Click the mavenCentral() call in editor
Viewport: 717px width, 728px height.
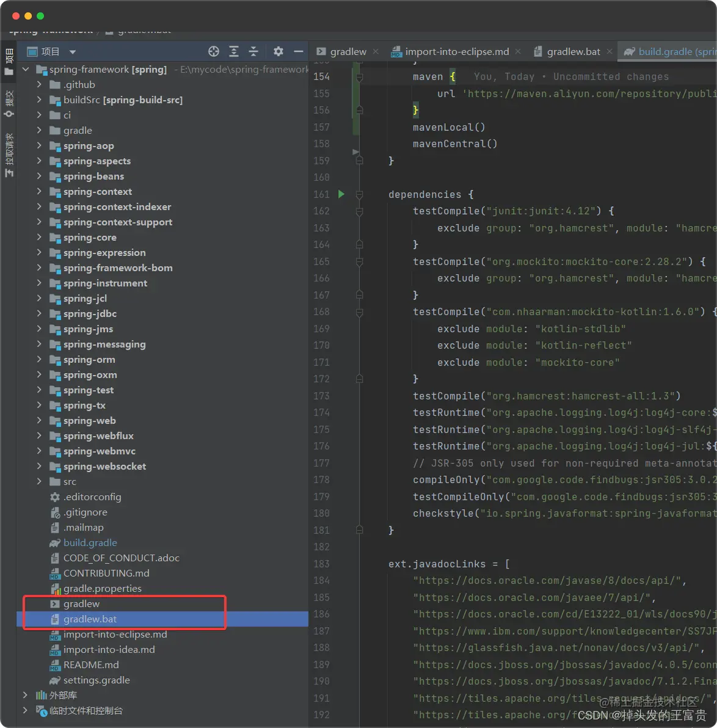[x=455, y=144]
